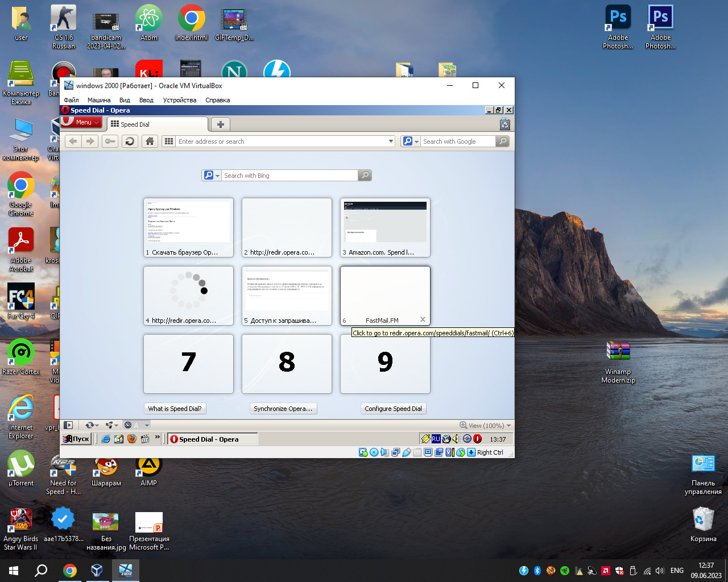Screen dimensions: 728x582
Task: Click the Configure Speed Dial button
Action: (x=393, y=409)
